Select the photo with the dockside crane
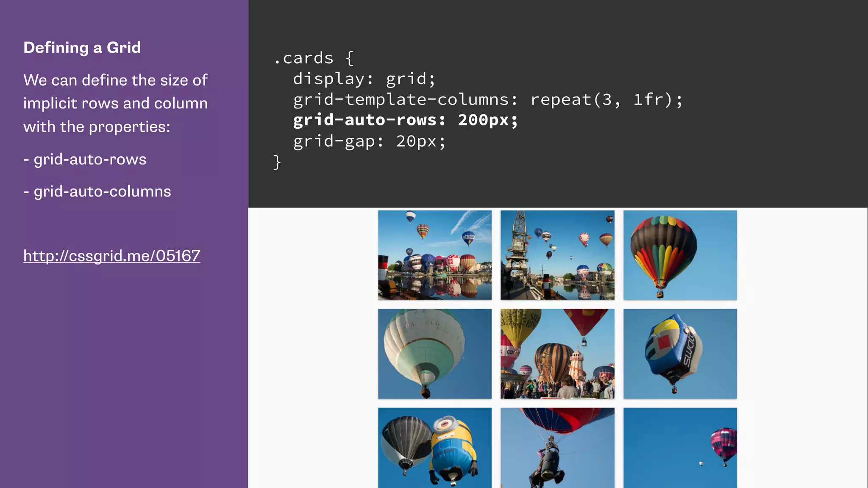868x488 pixels. click(x=557, y=255)
